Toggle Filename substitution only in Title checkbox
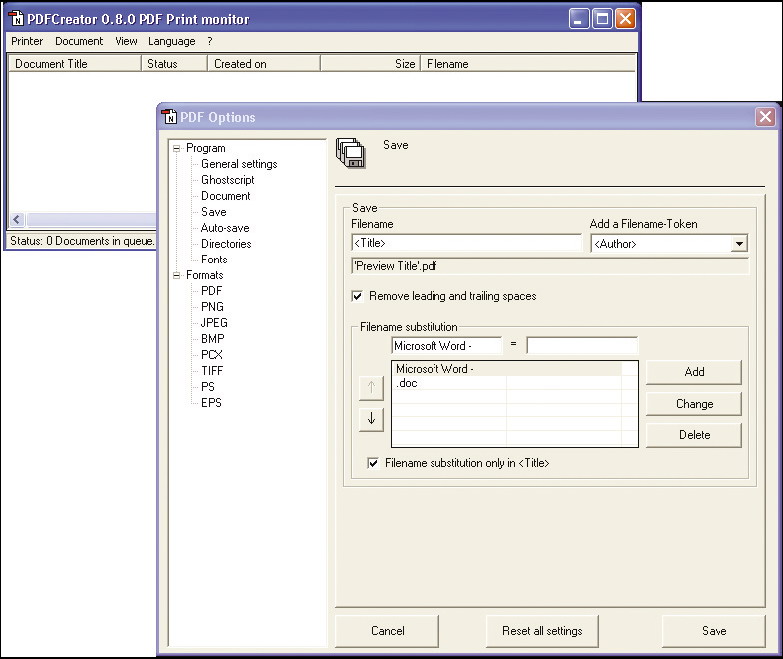This screenshot has height=659, width=783. click(373, 463)
